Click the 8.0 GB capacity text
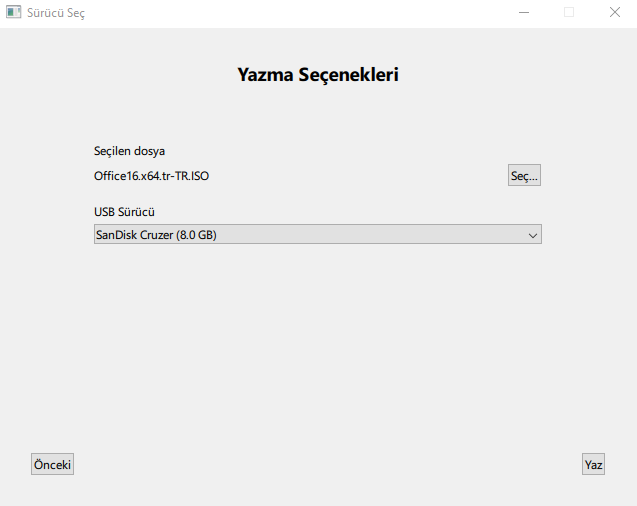The height and width of the screenshot is (506, 637). (196, 236)
